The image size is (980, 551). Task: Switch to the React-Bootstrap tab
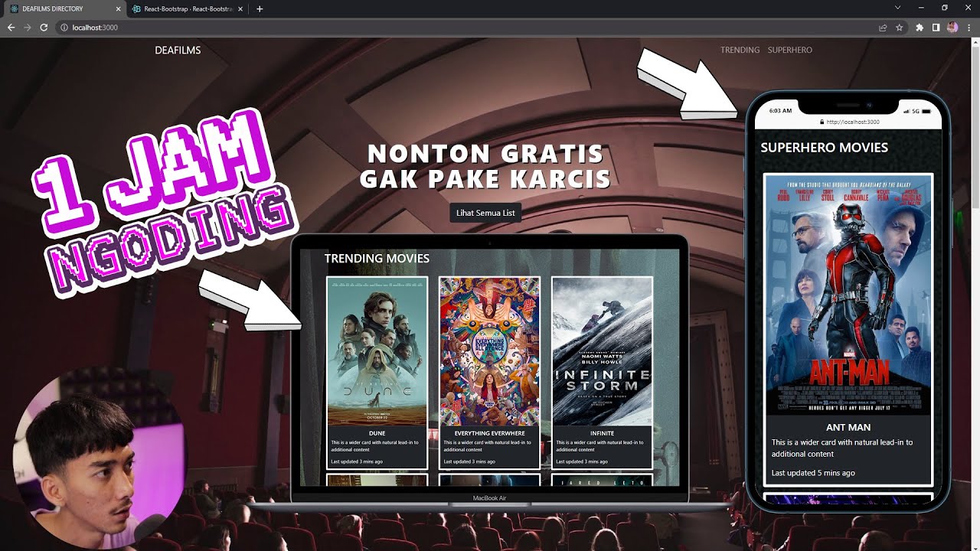tap(188, 9)
